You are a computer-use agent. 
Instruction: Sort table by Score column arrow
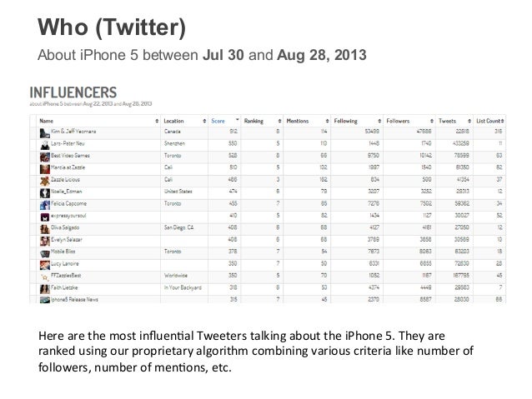click(x=237, y=120)
